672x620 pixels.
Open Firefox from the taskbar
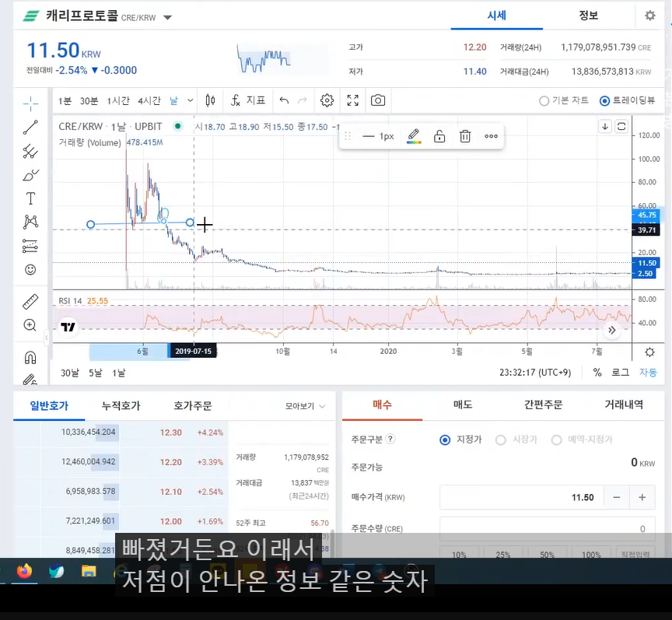click(x=24, y=571)
